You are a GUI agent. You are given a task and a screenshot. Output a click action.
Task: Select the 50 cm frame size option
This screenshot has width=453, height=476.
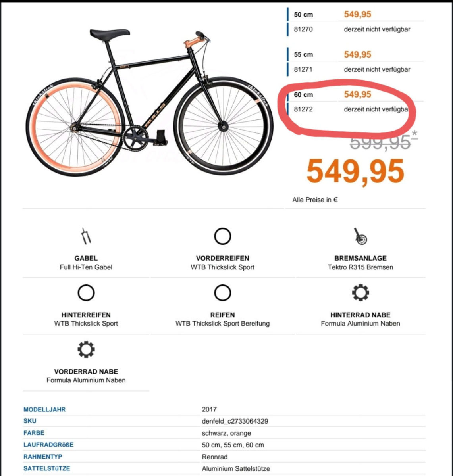point(303,15)
